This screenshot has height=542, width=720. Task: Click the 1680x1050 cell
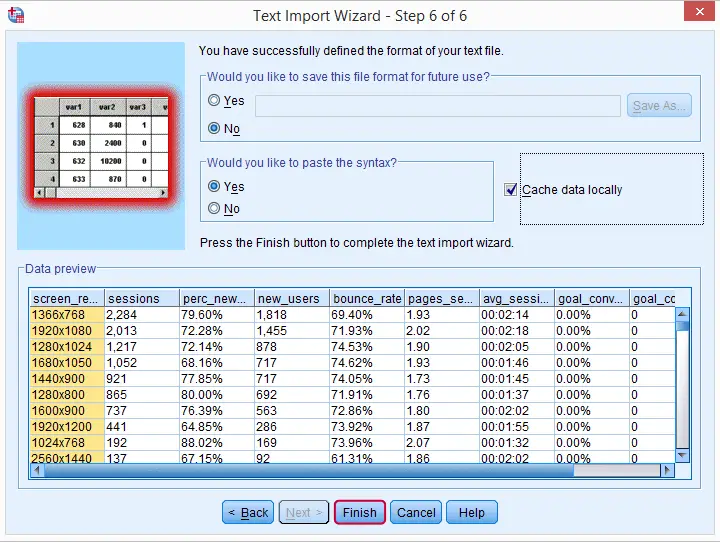point(67,363)
